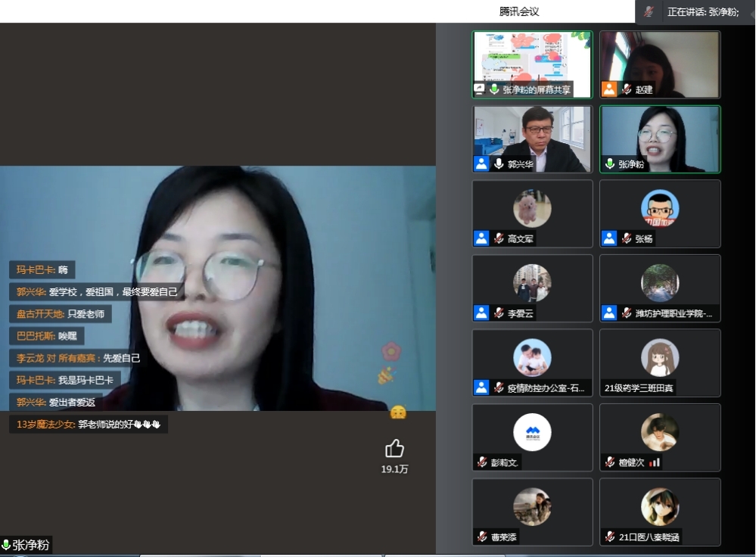This screenshot has width=756, height=557.
Task: Click the 正在讲话: 张净粉 speaking indicator
Action: 702,12
